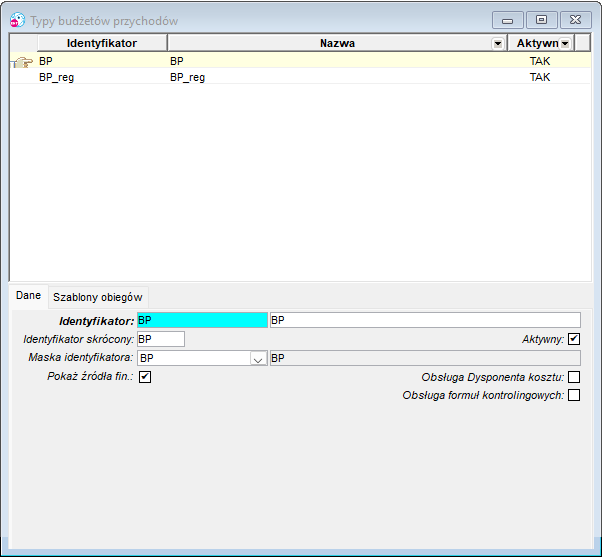Click the Nazwa column header

click(x=337, y=43)
